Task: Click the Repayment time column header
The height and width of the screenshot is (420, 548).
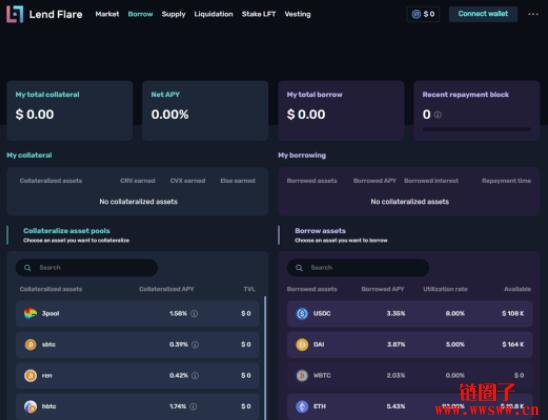Action: pyautogui.click(x=506, y=181)
